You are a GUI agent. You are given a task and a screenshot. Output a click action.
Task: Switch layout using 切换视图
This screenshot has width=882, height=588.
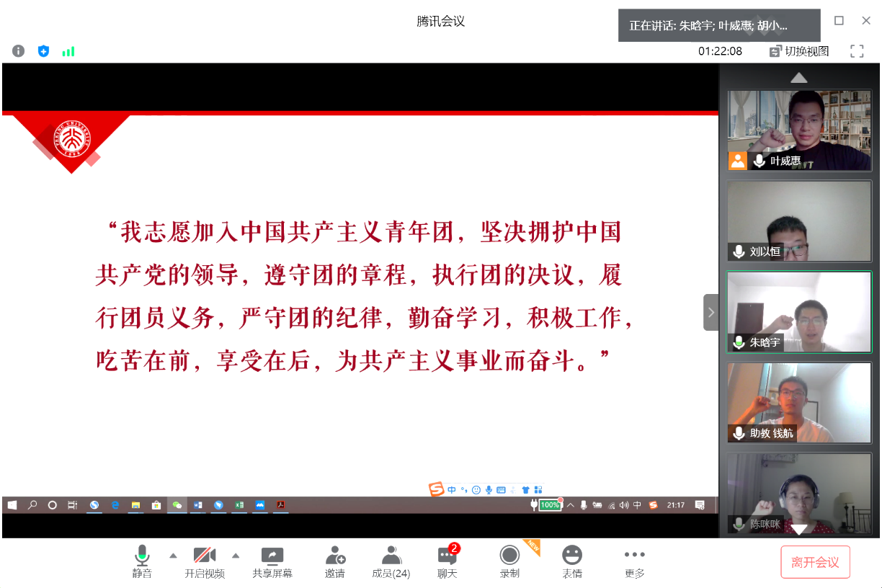pos(800,51)
